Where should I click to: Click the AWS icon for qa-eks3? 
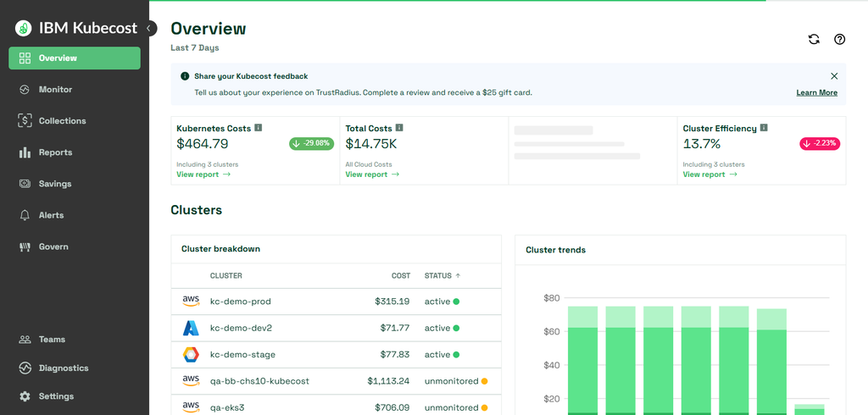coord(191,408)
